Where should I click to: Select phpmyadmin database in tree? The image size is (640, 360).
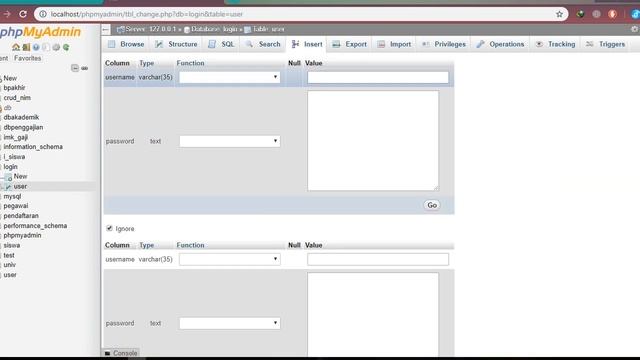(x=22, y=236)
